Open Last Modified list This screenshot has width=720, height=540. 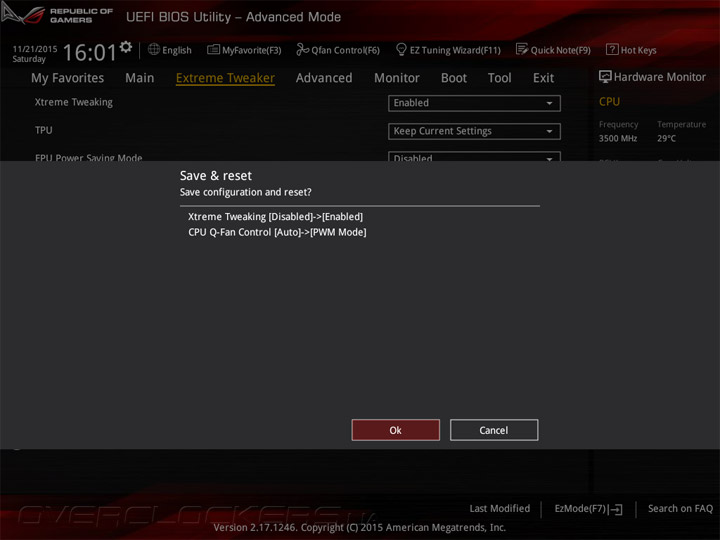tap(500, 509)
